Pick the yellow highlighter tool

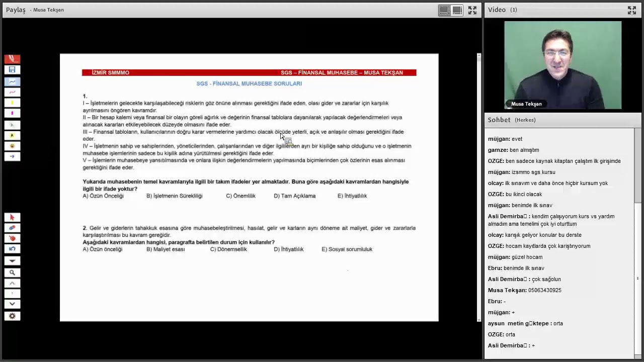pyautogui.click(x=12, y=103)
